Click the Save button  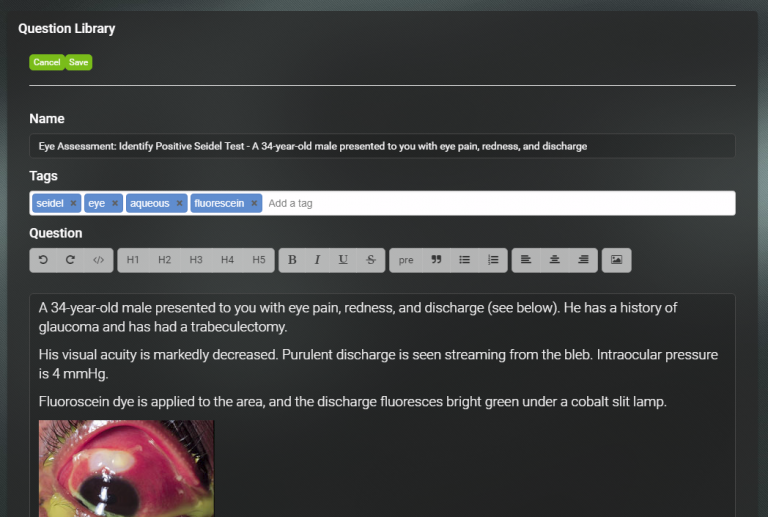click(78, 62)
